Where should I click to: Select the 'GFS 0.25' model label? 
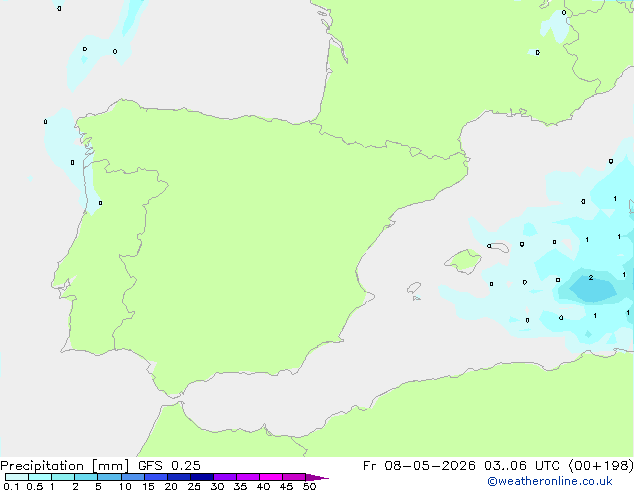coord(169,466)
